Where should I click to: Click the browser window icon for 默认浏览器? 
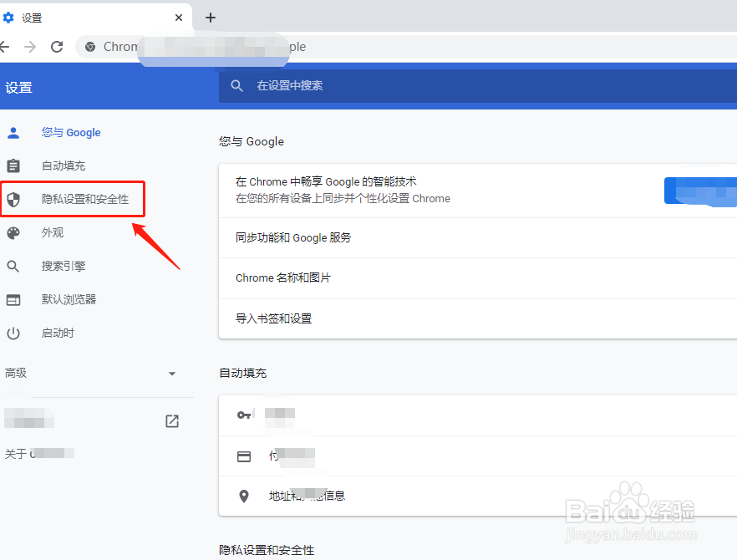click(13, 299)
